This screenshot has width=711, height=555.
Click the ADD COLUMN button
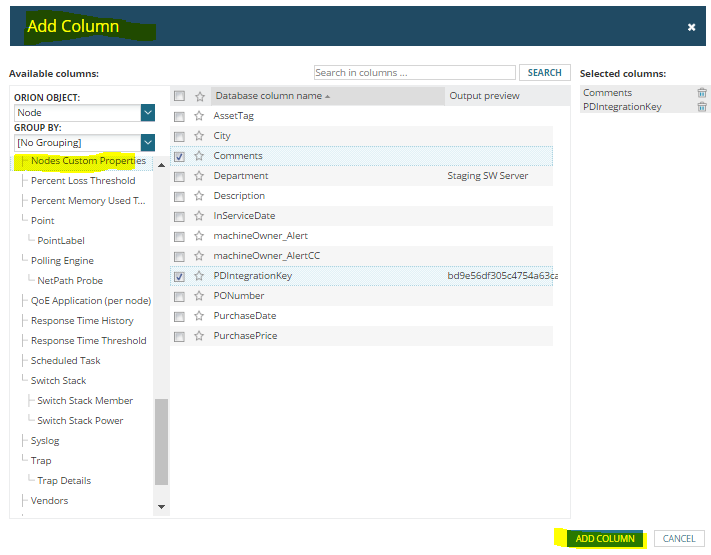point(604,539)
